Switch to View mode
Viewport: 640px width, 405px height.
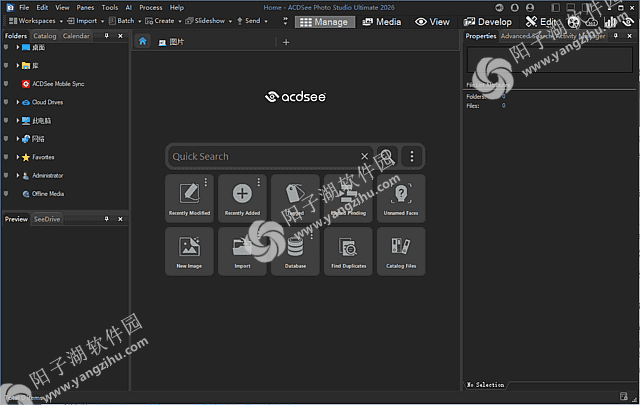click(x=432, y=22)
